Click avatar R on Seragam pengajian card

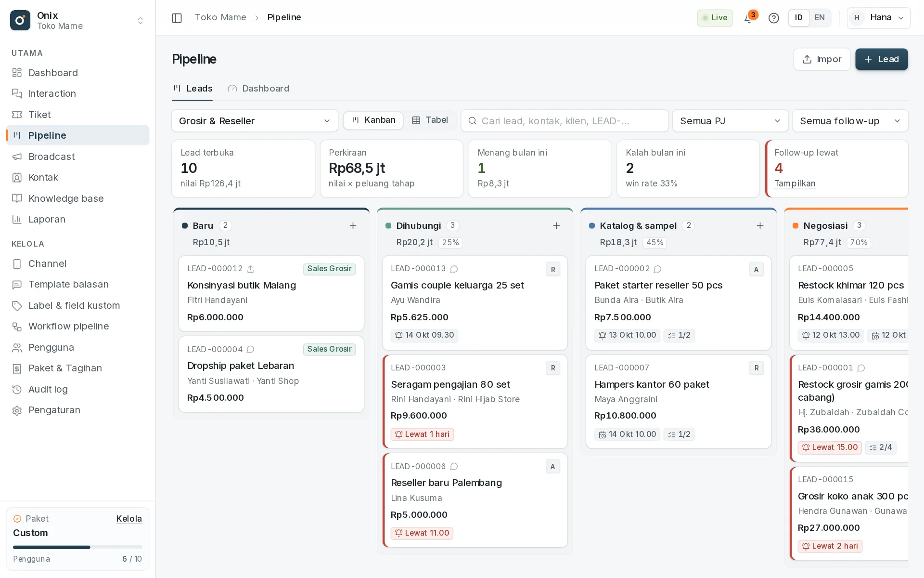click(553, 368)
